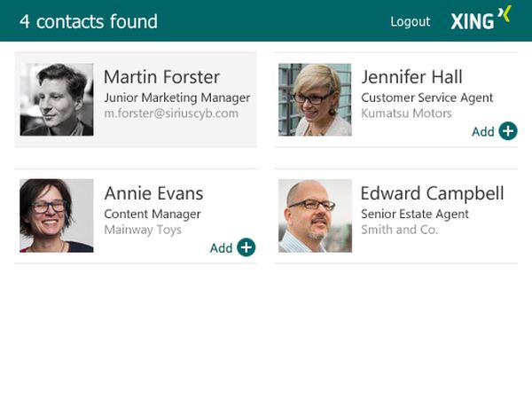Click the Smith and Co. company text
The height and width of the screenshot is (399, 532).
pyautogui.click(x=399, y=230)
